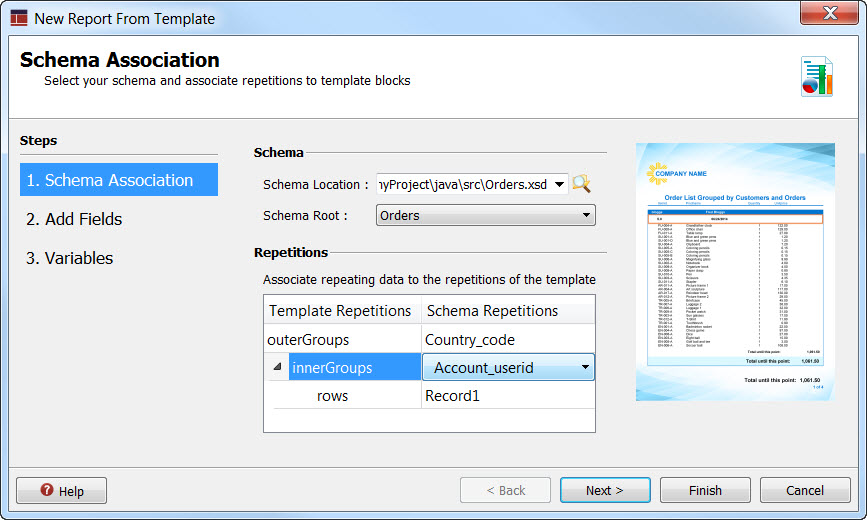This screenshot has width=867, height=520.
Task: Click the browse schema magnifier icon
Action: click(582, 184)
